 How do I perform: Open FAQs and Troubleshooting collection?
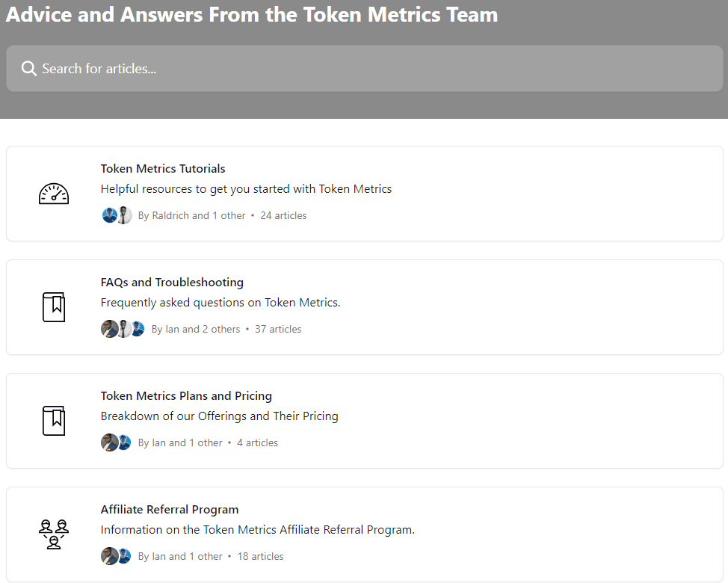click(x=172, y=283)
